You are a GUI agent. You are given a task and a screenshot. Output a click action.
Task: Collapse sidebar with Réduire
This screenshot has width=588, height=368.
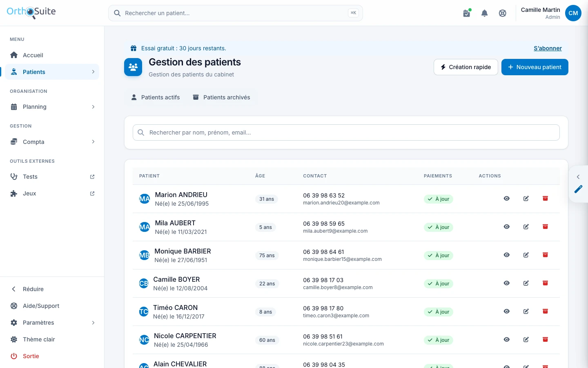pyautogui.click(x=52, y=289)
